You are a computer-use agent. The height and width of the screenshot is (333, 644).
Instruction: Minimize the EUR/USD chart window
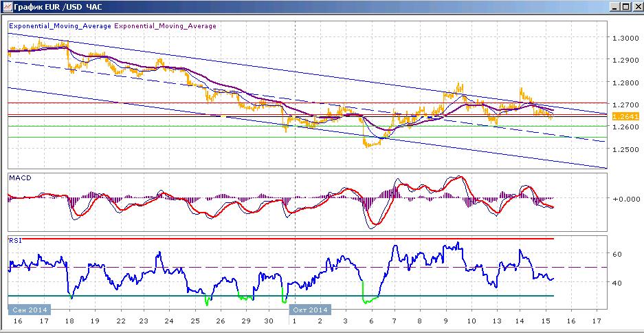pyautogui.click(x=615, y=7)
